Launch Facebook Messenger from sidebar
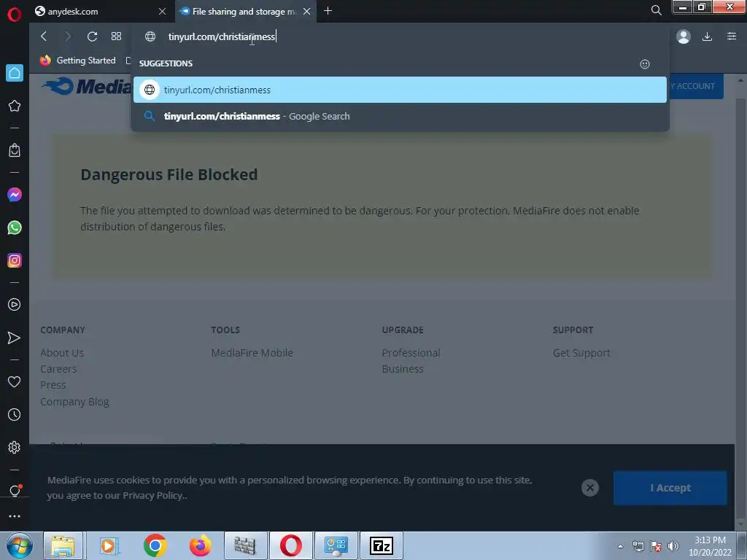Image resolution: width=747 pixels, height=560 pixels. [x=15, y=195]
